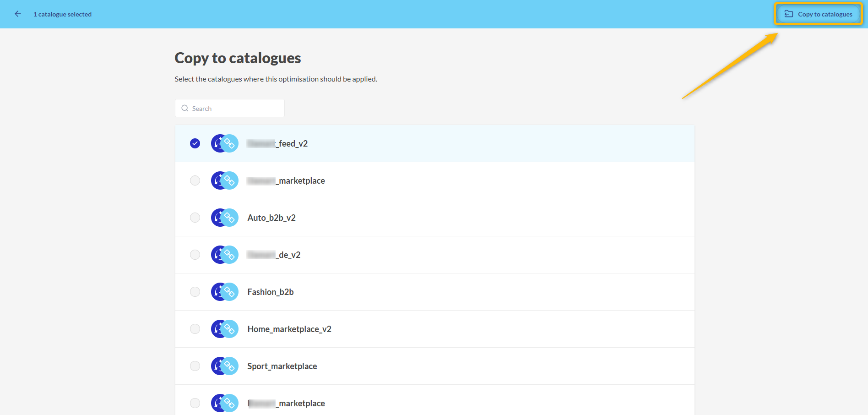Click the Fashion_b2b name text

click(x=271, y=292)
